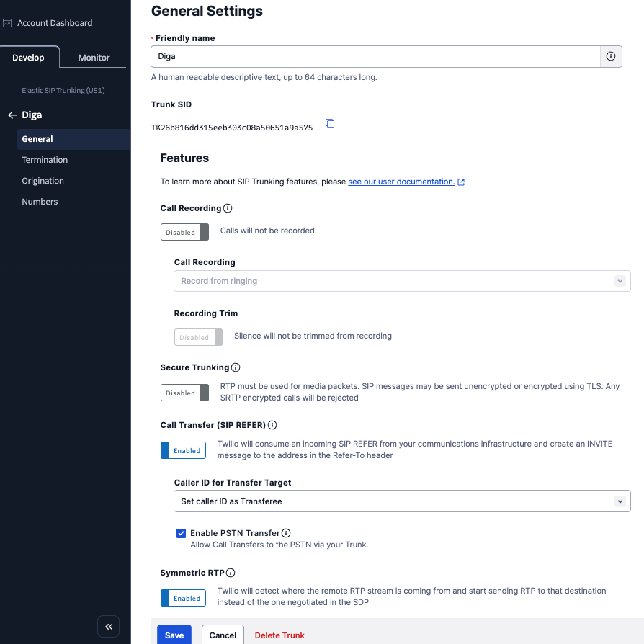Switch to the Develop tab
This screenshot has height=644, width=644.
click(x=28, y=58)
